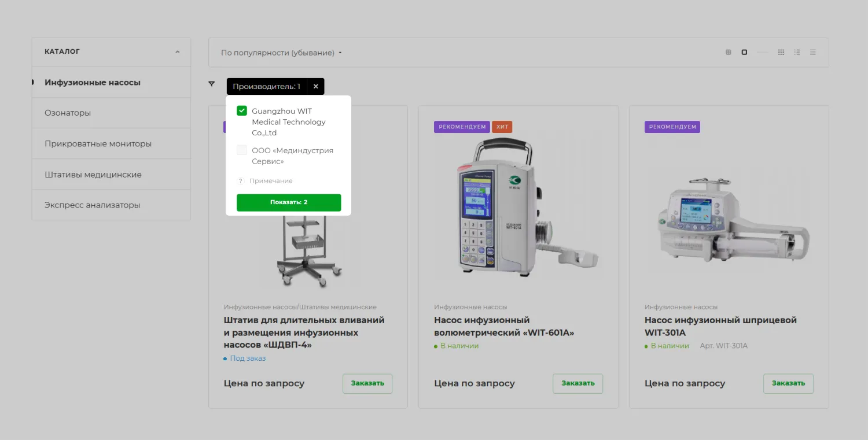Click Примечание note text in filter popup
868x440 pixels.
[x=271, y=181]
